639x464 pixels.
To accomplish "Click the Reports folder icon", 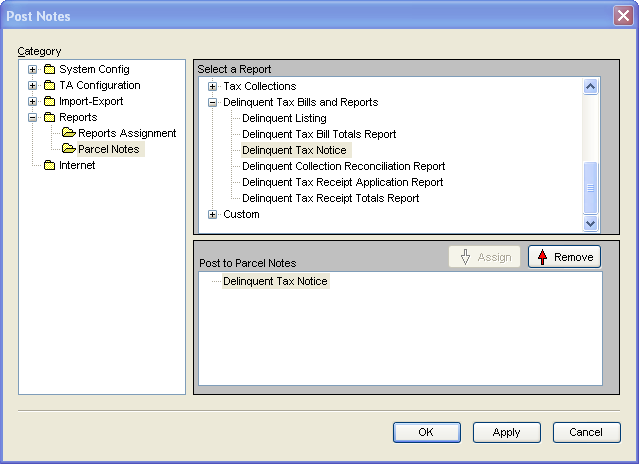I will 49,117.
